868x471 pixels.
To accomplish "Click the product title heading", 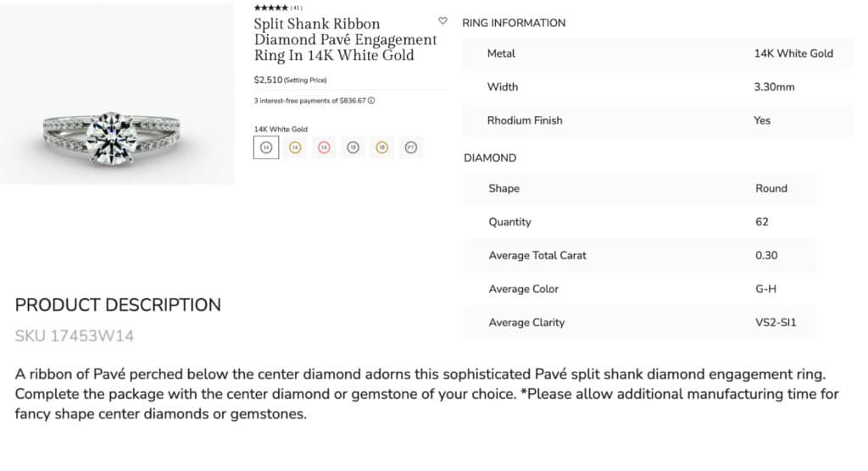I will (345, 39).
